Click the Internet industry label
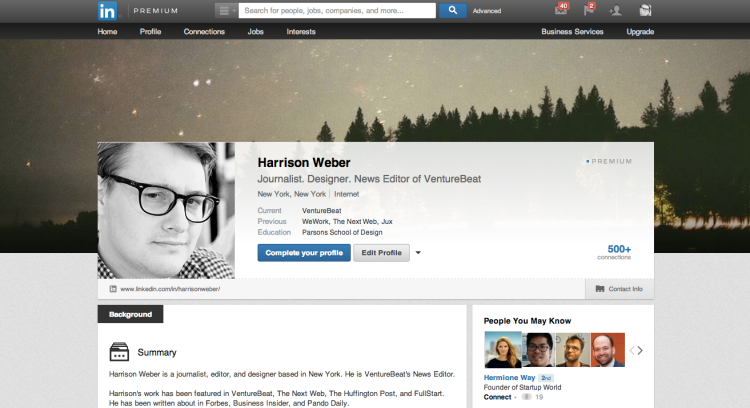Screen dimensions: 750x408 (346, 194)
